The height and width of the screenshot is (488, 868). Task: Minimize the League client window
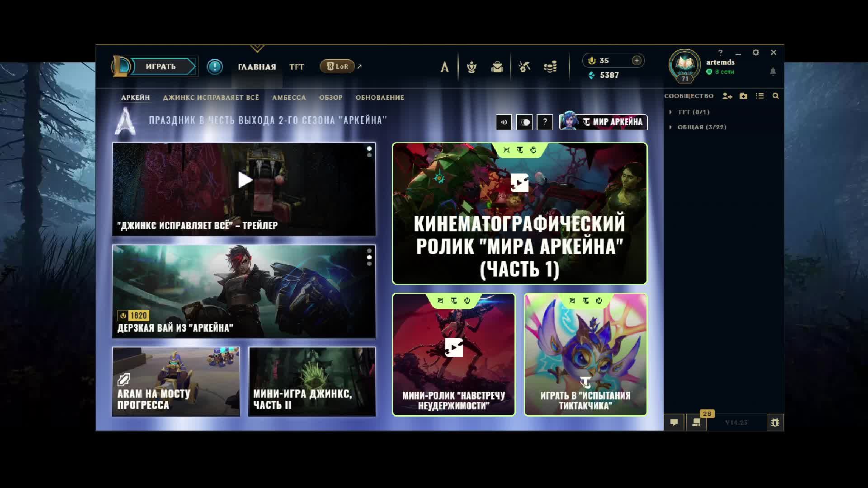click(x=738, y=53)
